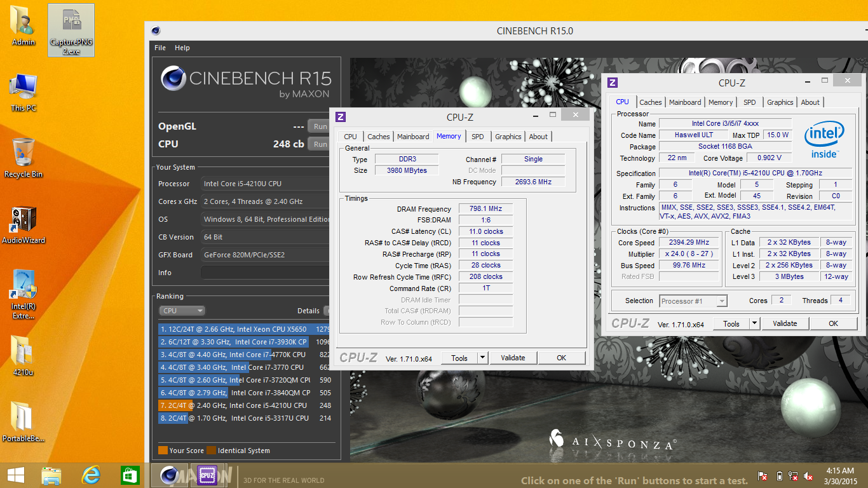Open Cinebench Help menu

[182, 48]
